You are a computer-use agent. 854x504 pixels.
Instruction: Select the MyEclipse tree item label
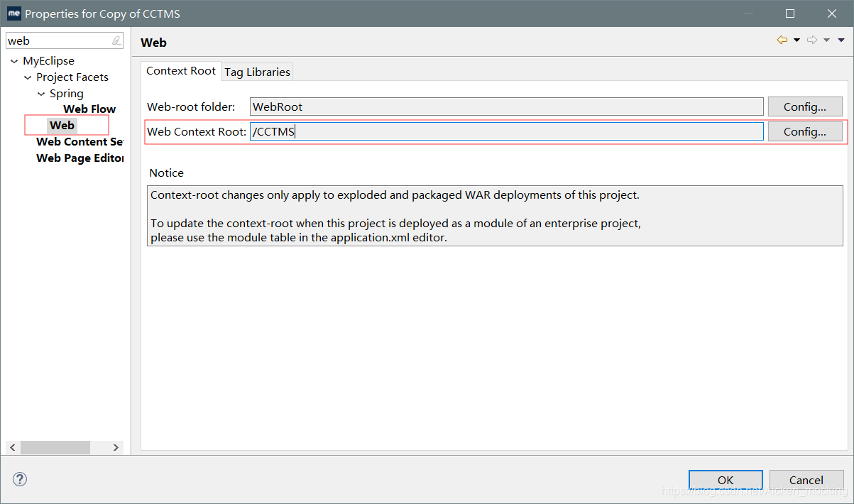[48, 61]
